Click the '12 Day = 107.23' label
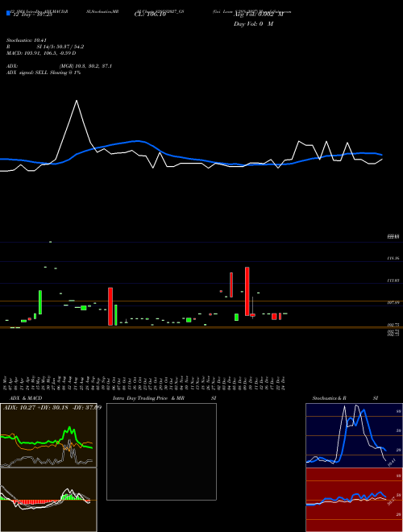 [x=31, y=15]
